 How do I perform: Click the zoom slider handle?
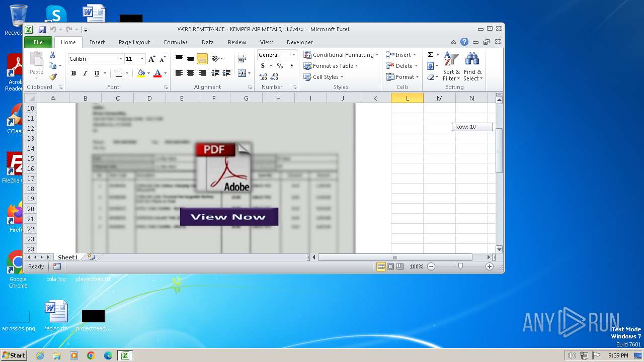[x=460, y=266]
